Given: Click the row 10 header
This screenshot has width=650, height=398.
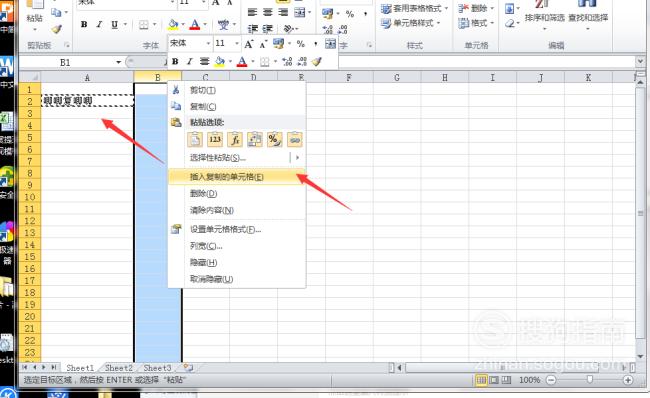Looking at the screenshot, I should tap(29, 197).
